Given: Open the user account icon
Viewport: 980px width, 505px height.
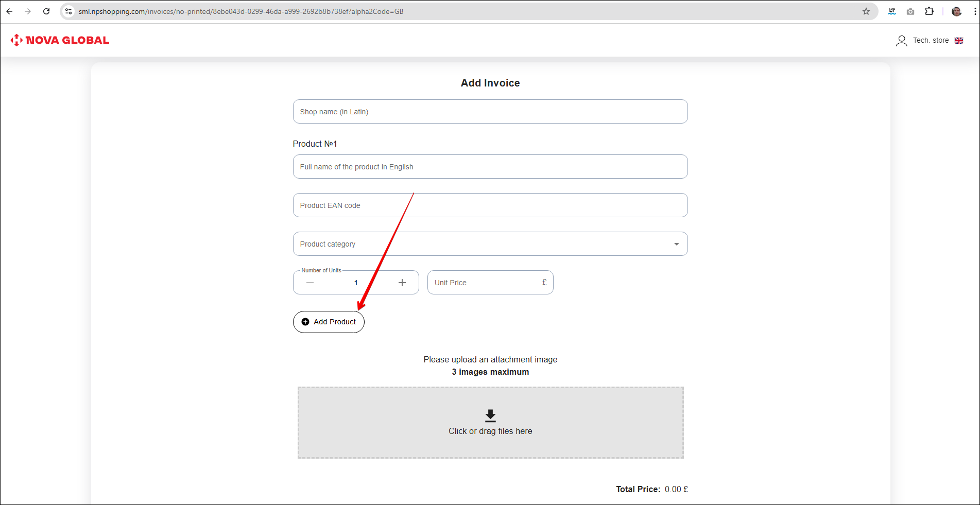Looking at the screenshot, I should click(x=901, y=41).
